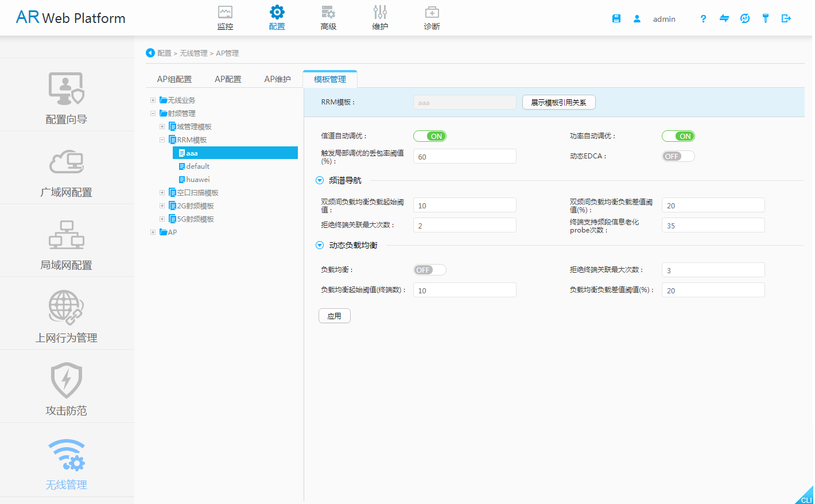Turn off 信道自动调优 toggle
Screen dimensions: 815x504
(430, 136)
